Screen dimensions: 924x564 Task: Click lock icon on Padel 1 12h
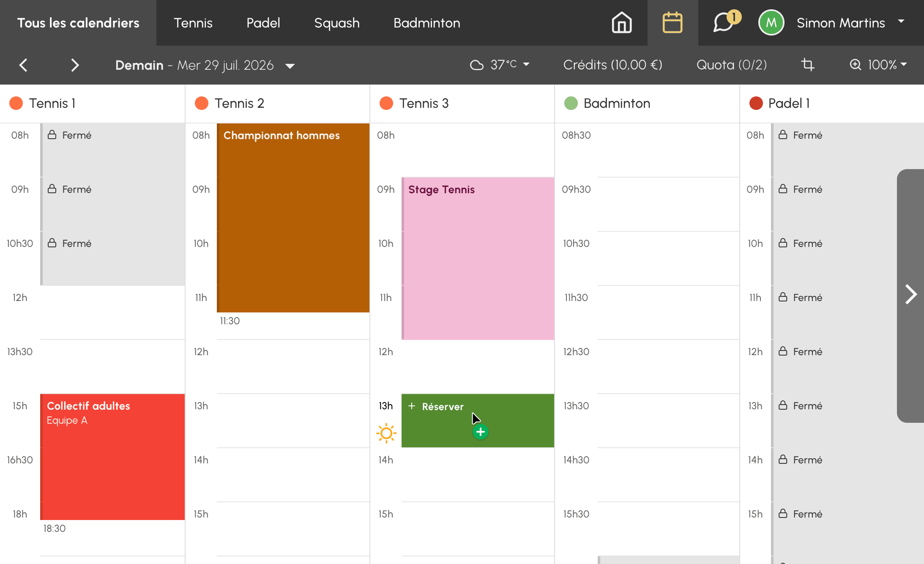(783, 351)
